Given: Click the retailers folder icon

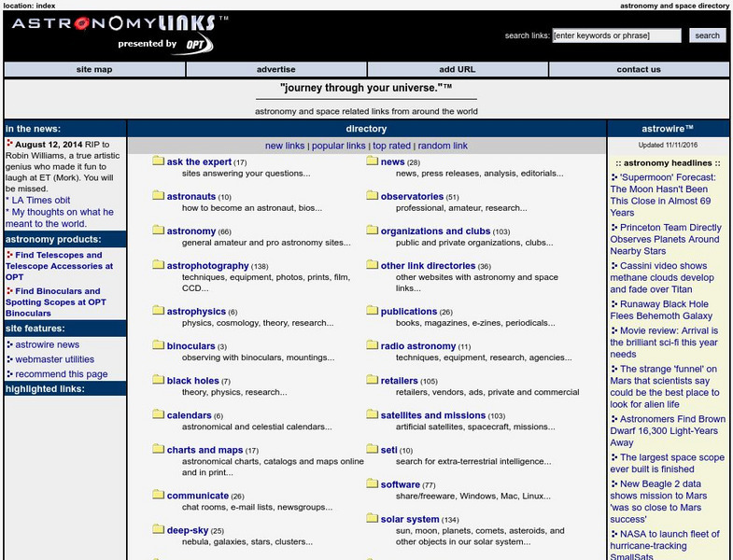Looking at the screenshot, I should pos(373,380).
